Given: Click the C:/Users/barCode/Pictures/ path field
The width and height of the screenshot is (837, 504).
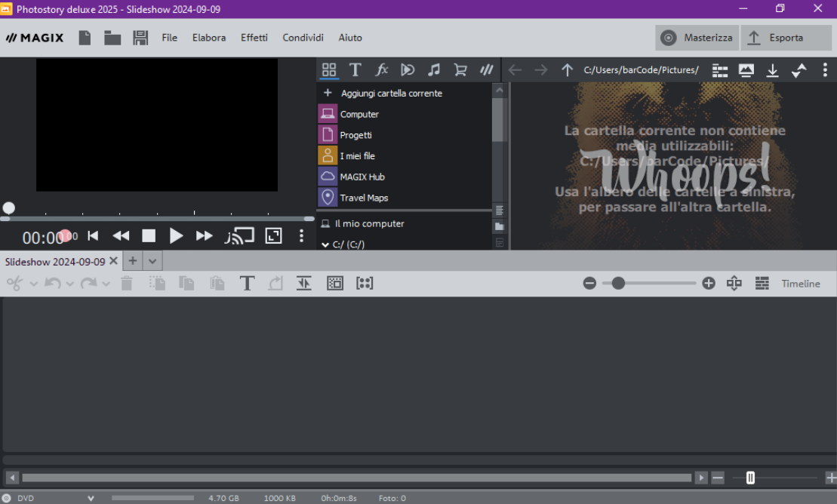Looking at the screenshot, I should (x=641, y=70).
